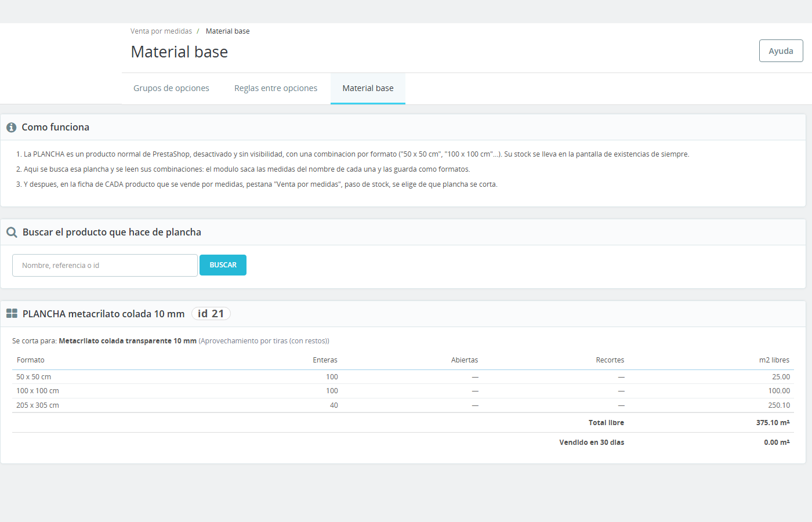Select the 100 x 100 cm format cell
Image resolution: width=812 pixels, height=522 pixels.
click(x=38, y=391)
